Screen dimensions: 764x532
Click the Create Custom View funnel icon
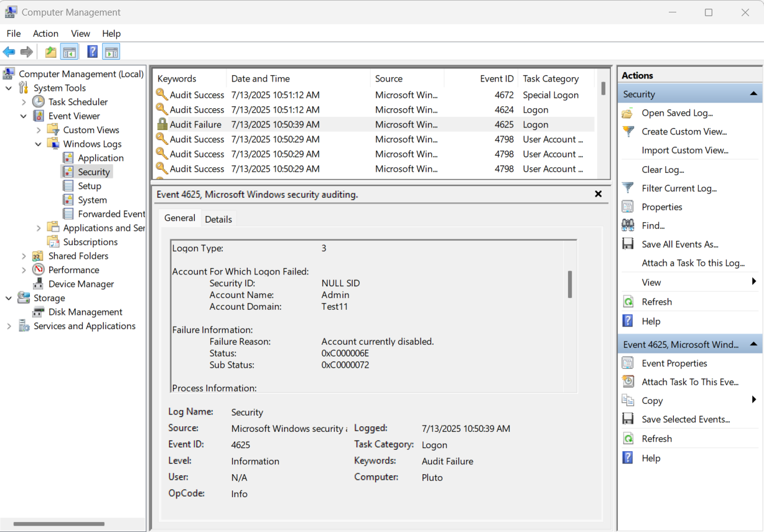point(628,132)
